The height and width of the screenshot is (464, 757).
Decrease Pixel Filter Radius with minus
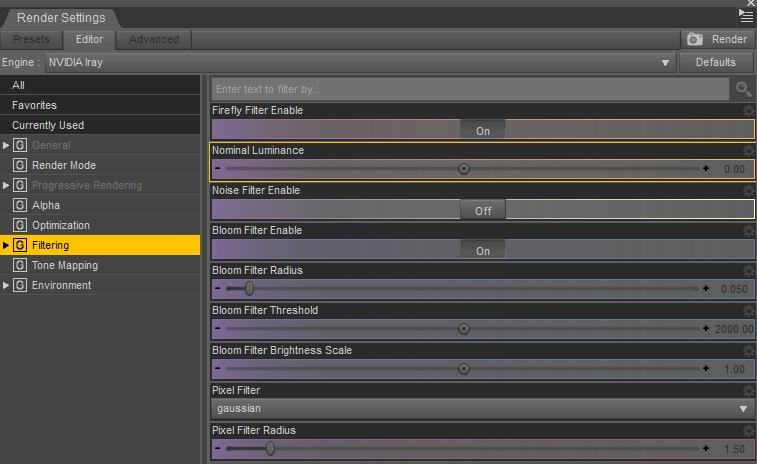tap(217, 448)
